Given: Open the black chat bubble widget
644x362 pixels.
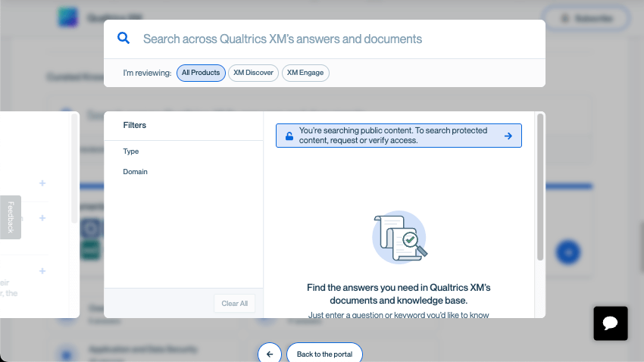Looking at the screenshot, I should click(x=611, y=323).
